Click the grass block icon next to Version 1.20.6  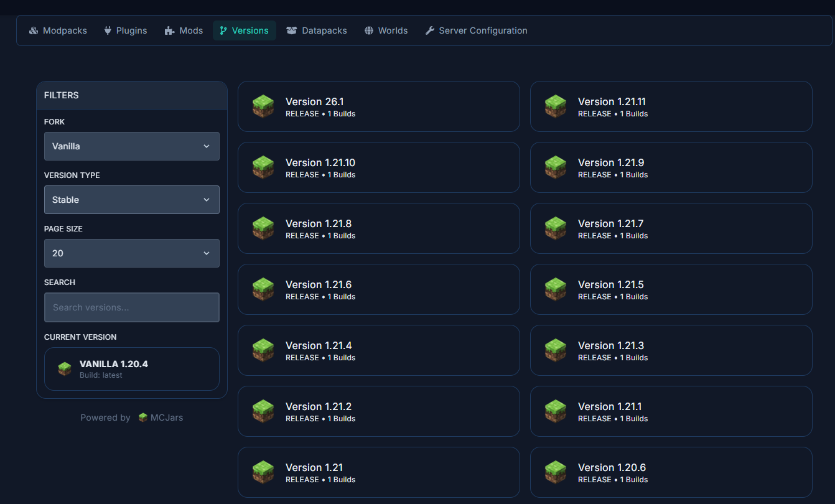pos(556,472)
